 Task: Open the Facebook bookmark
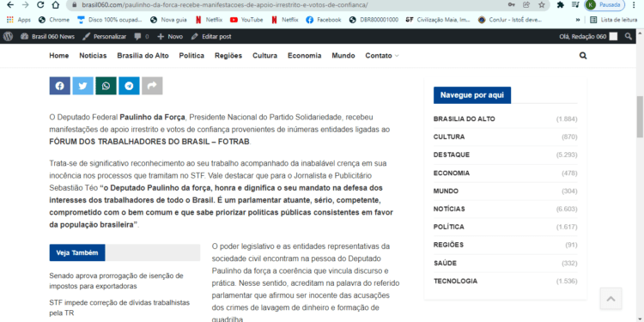(324, 20)
